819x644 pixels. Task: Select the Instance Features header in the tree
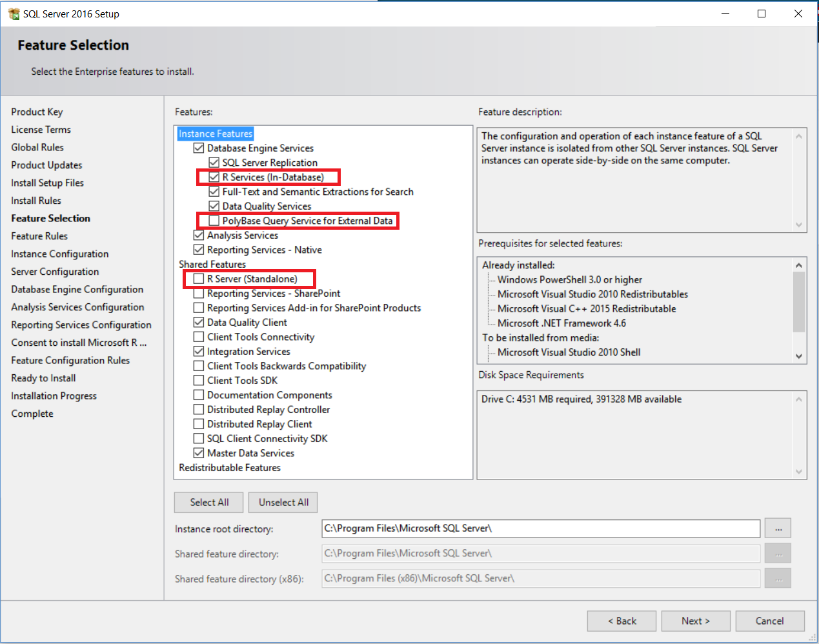coord(215,134)
